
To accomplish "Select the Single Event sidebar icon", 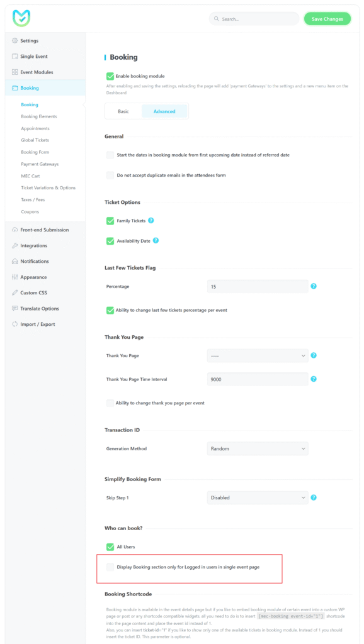I will [15, 56].
